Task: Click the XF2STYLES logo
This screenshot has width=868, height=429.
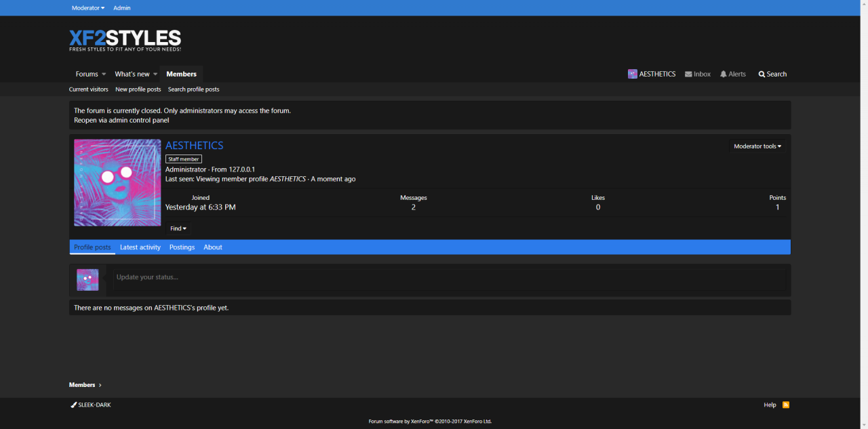Action: (125, 40)
